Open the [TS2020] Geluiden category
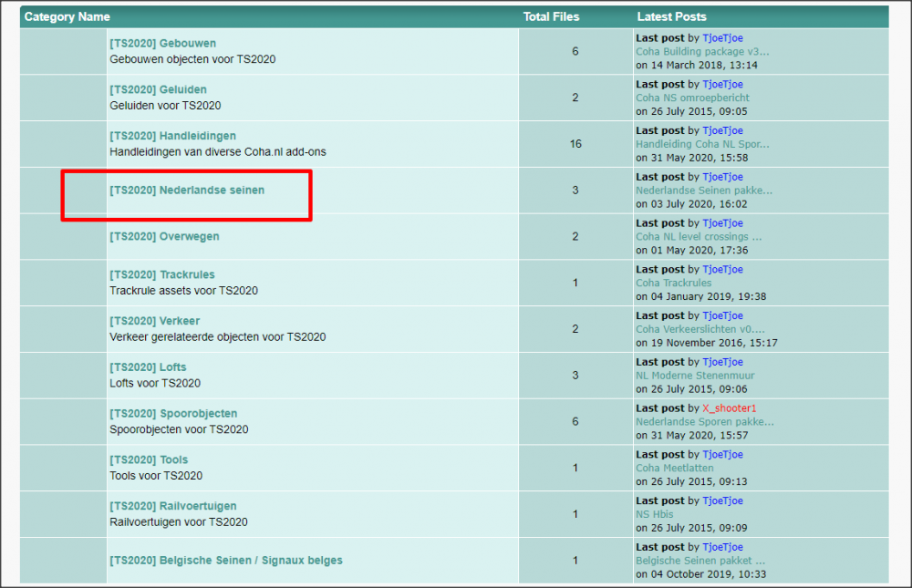This screenshot has height=588, width=912. coord(158,90)
